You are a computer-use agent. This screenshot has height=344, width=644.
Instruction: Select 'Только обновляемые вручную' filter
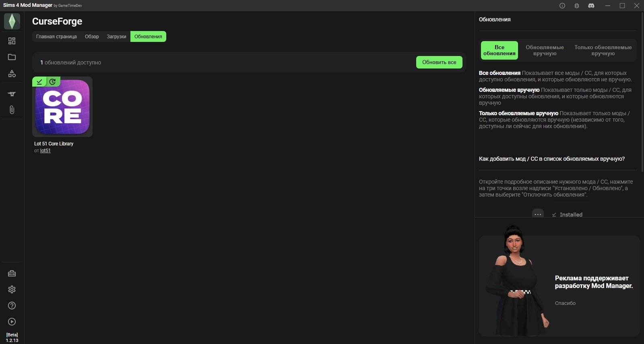(603, 50)
